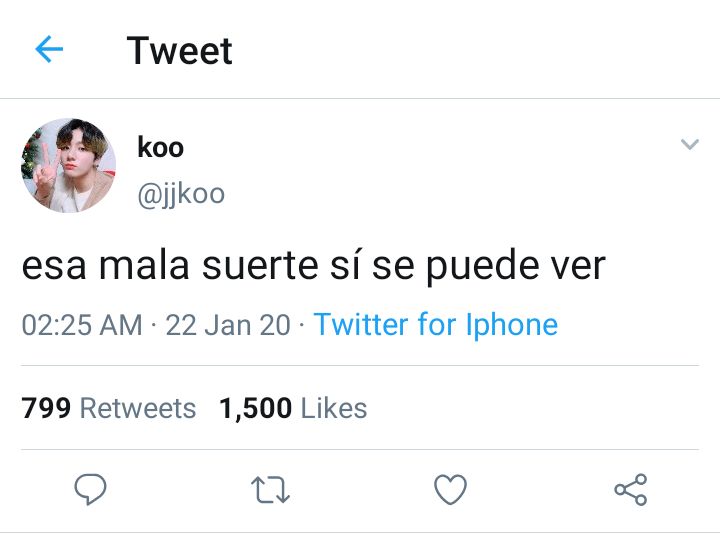The height and width of the screenshot is (535, 720).
Task: Expand tweet options with the chevron arrow
Action: (x=690, y=144)
